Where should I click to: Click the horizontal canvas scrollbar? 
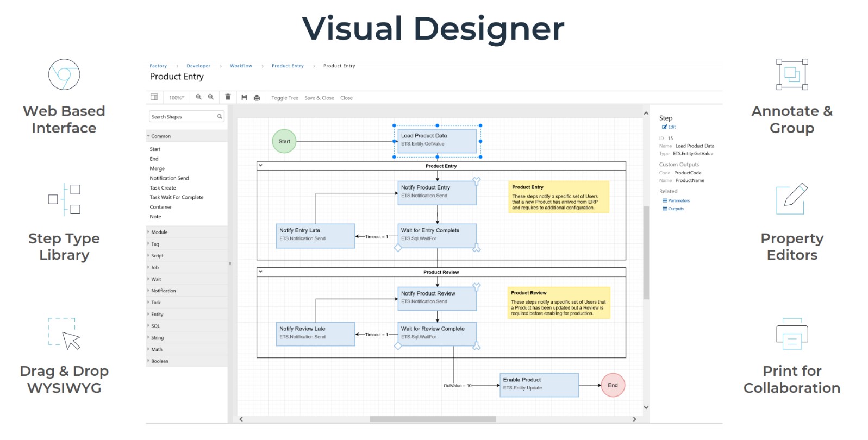coord(433,419)
